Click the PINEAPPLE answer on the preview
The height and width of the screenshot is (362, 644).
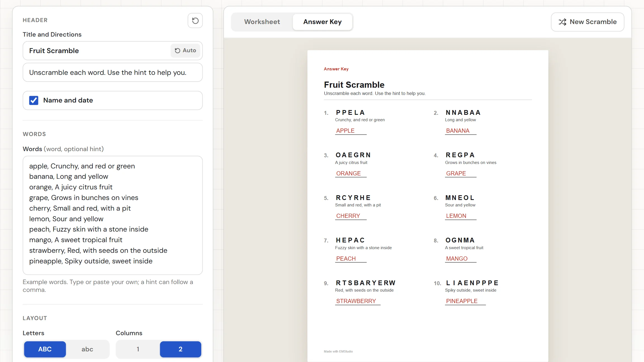(462, 301)
